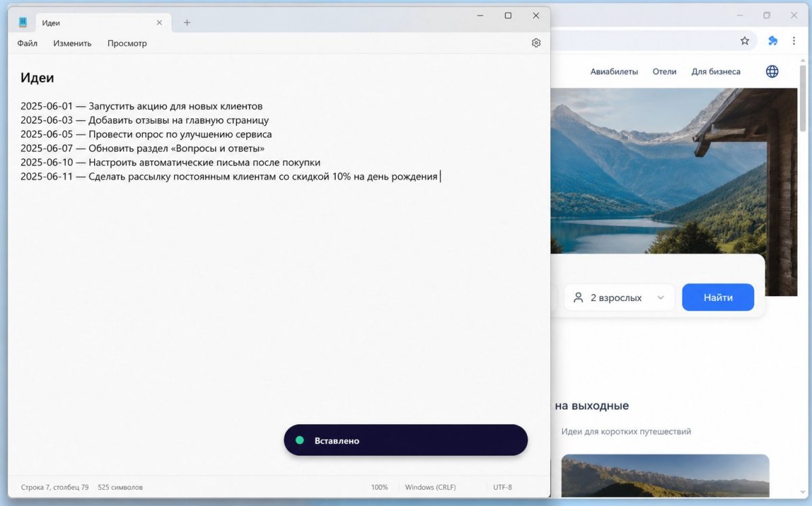Close the Идеи tab in Notepad
Viewport: 812px width, 506px height.
tap(159, 22)
